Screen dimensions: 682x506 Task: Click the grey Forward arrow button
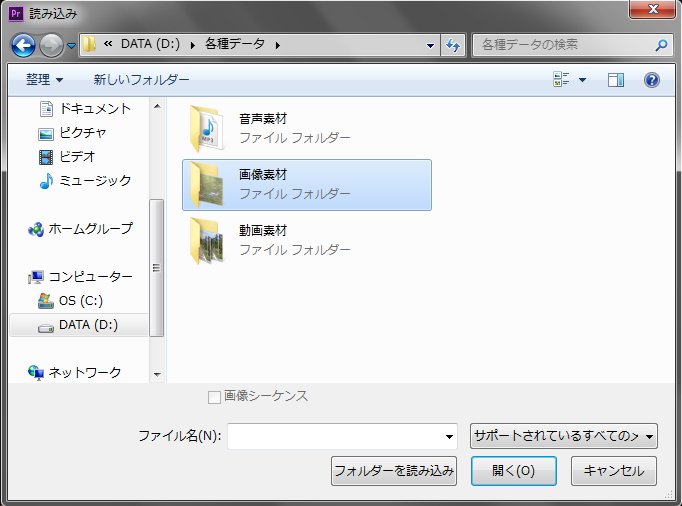51,45
